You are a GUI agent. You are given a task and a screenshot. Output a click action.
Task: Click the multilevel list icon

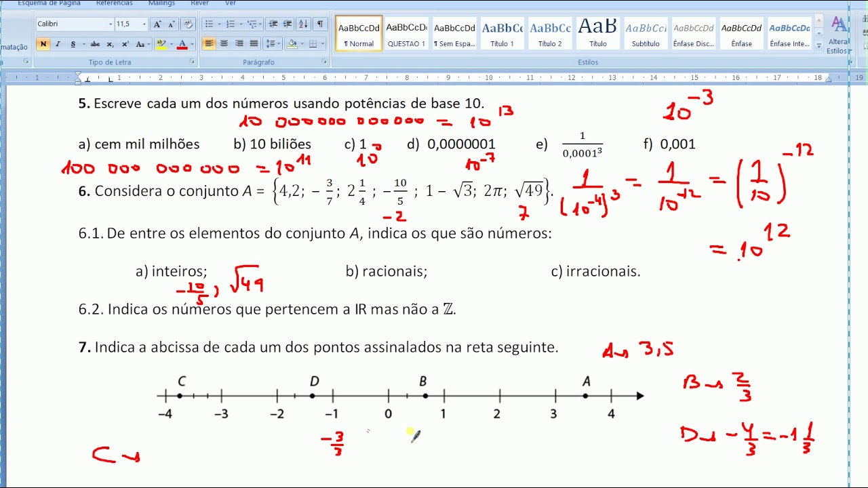(x=253, y=24)
